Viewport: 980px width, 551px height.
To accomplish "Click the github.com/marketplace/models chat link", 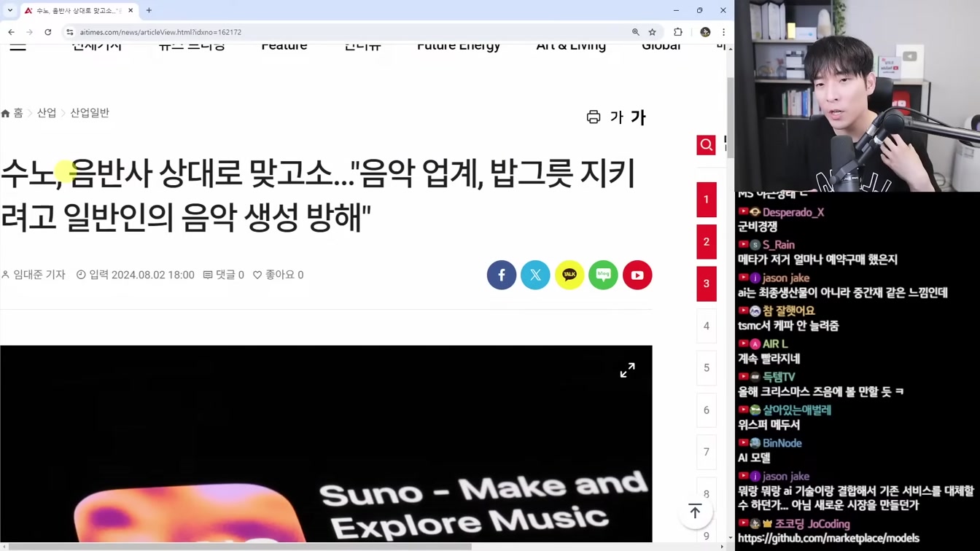I will (828, 538).
